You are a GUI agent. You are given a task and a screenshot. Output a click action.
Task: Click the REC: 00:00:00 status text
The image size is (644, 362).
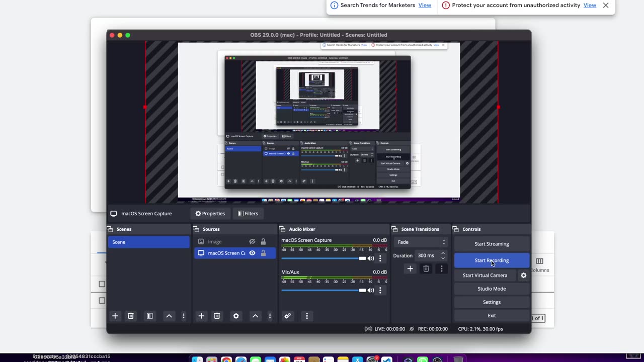(433, 329)
